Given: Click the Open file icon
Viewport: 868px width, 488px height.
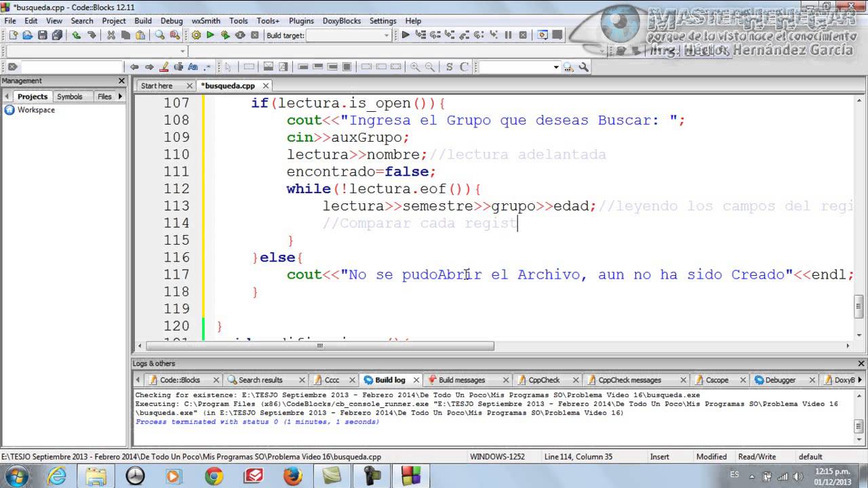Looking at the screenshot, I should click(28, 35).
